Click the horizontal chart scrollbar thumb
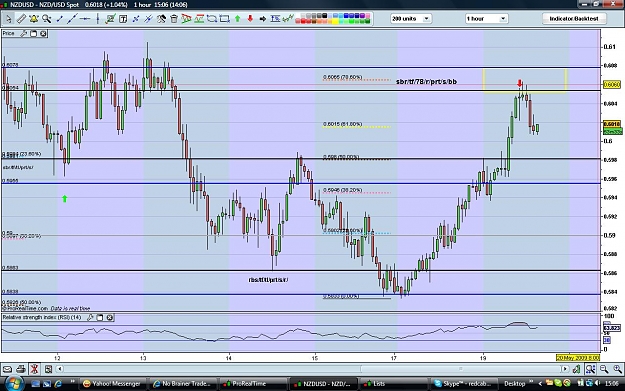The image size is (625, 391). pyautogui.click(x=461, y=369)
